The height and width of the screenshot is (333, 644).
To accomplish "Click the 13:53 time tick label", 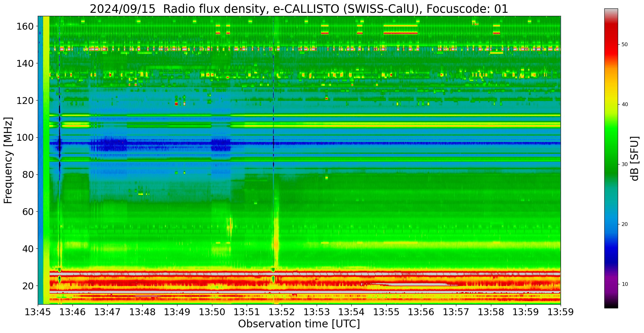I will (317, 312).
